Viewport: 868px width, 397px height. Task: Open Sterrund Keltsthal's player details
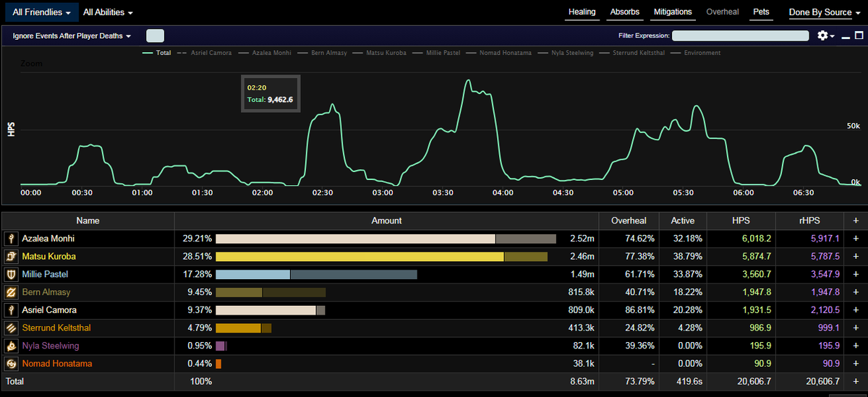56,328
